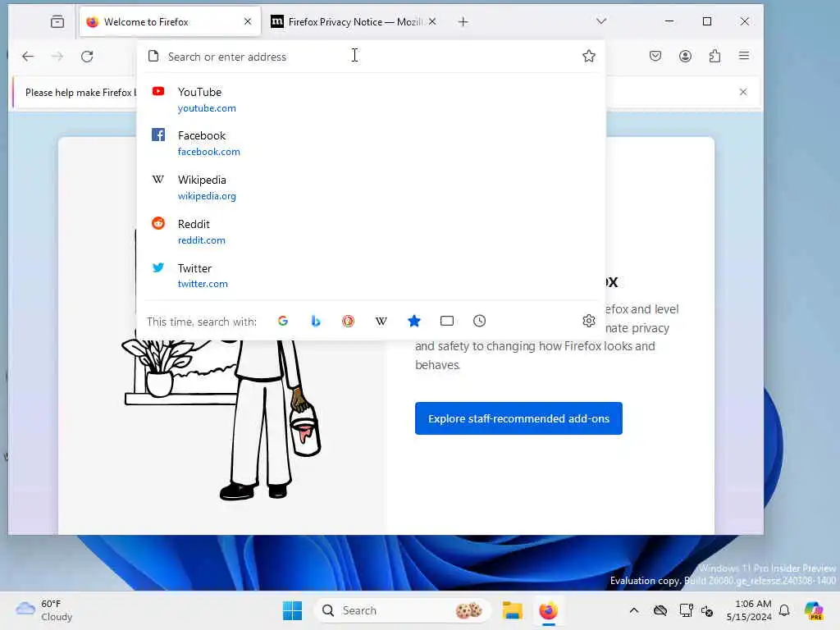Click the page icon in address bar
840x630 pixels.
pyautogui.click(x=153, y=57)
